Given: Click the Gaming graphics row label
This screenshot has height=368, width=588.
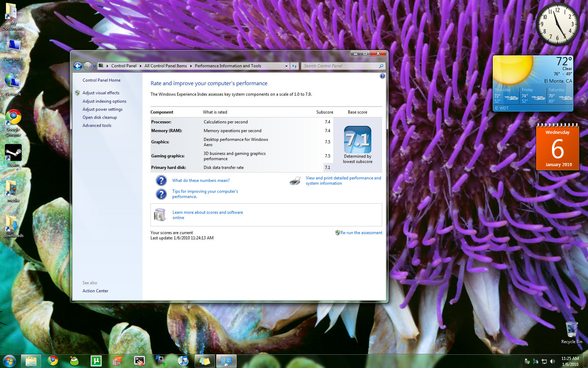Looking at the screenshot, I should [x=168, y=156].
